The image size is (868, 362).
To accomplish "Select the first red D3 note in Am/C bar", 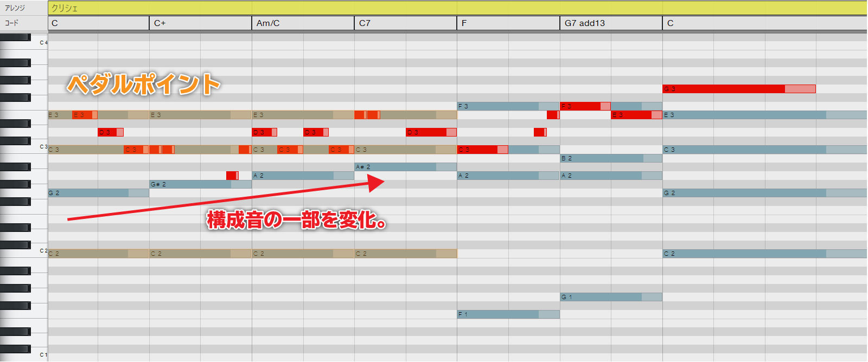I will point(265,132).
